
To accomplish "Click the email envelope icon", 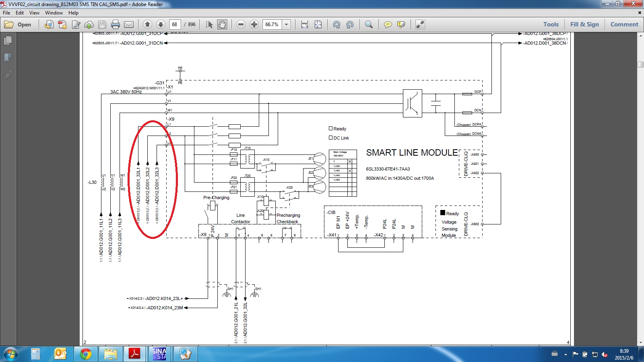I will click(129, 25).
